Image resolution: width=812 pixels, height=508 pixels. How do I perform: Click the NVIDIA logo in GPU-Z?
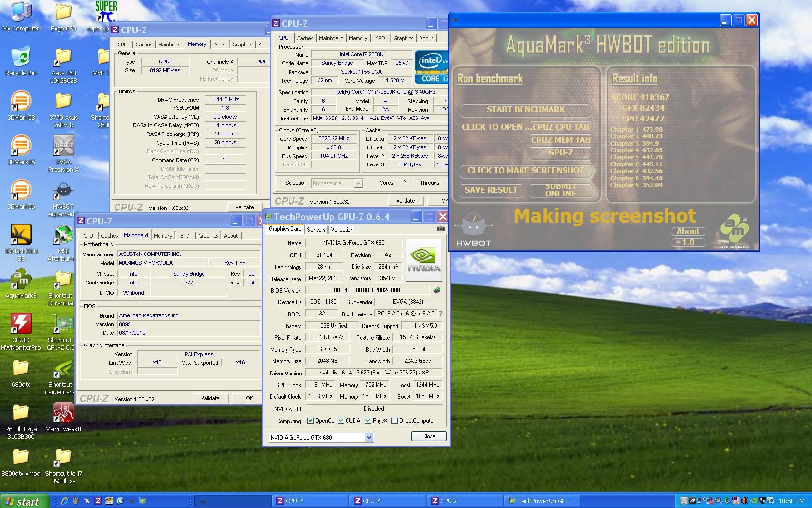click(x=424, y=260)
